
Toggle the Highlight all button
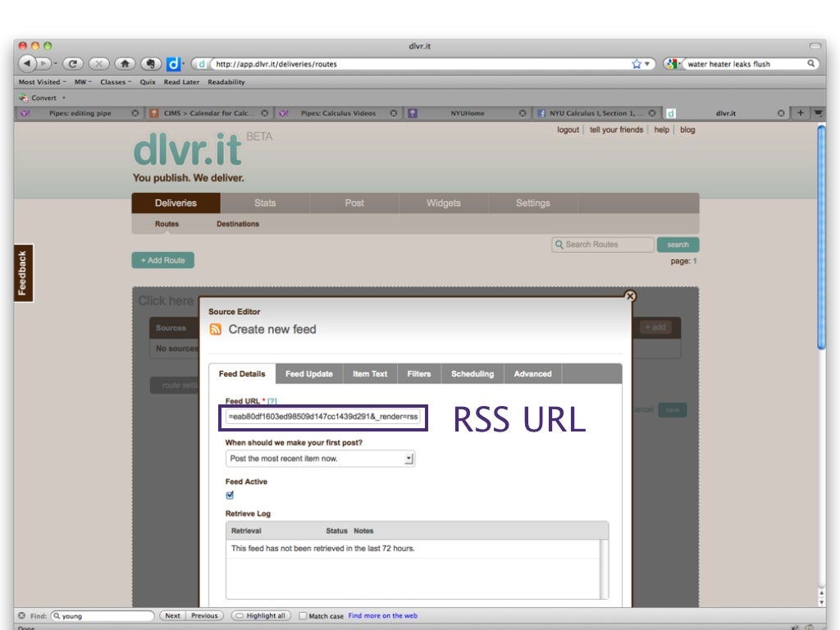pos(261,615)
